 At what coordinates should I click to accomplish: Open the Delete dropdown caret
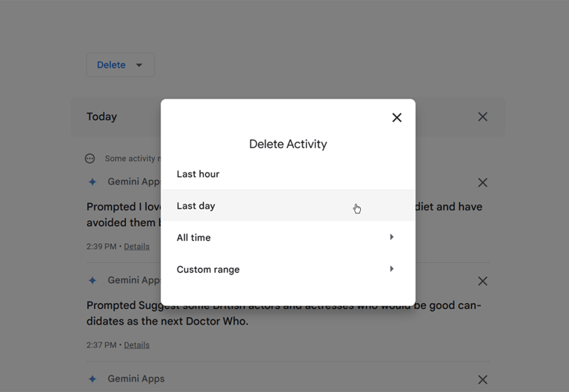coord(139,65)
